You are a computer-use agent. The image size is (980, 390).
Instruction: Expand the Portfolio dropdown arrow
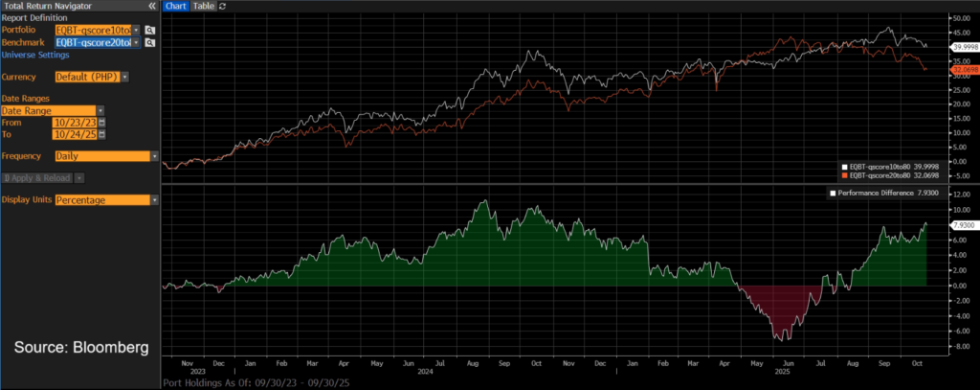(x=136, y=31)
